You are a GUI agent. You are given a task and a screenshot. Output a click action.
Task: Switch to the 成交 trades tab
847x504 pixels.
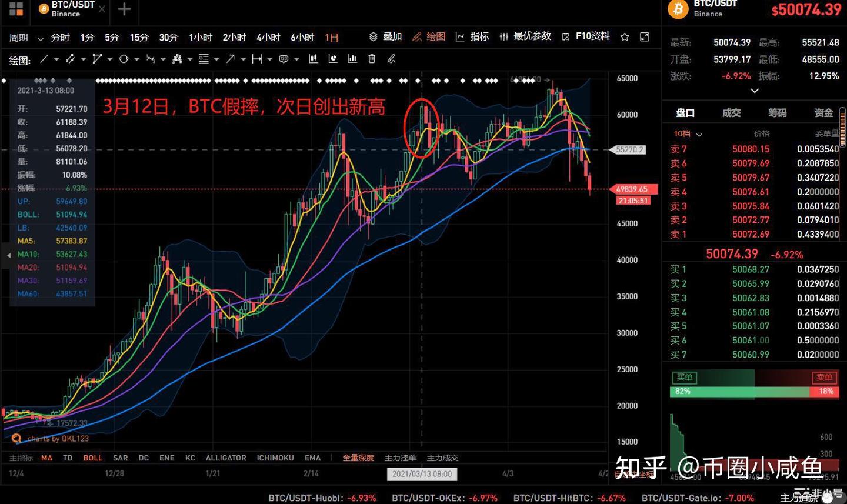point(731,112)
